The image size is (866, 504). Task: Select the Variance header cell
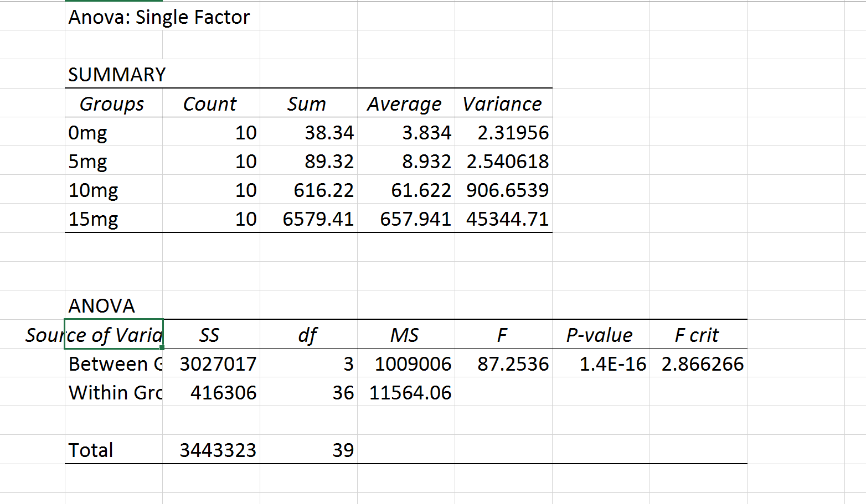coord(502,104)
